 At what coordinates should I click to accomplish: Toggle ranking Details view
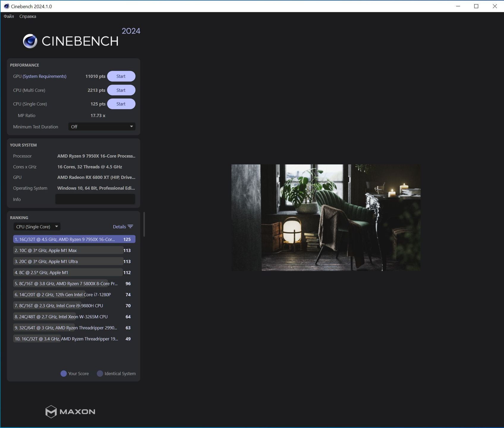[123, 227]
